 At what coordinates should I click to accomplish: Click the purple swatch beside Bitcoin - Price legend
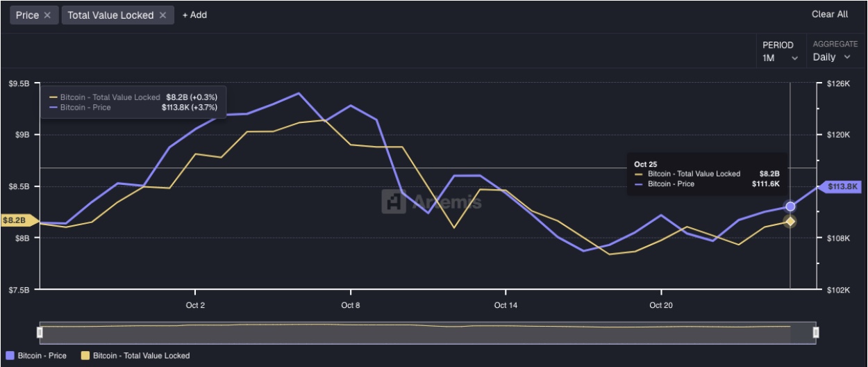[x=10, y=355]
